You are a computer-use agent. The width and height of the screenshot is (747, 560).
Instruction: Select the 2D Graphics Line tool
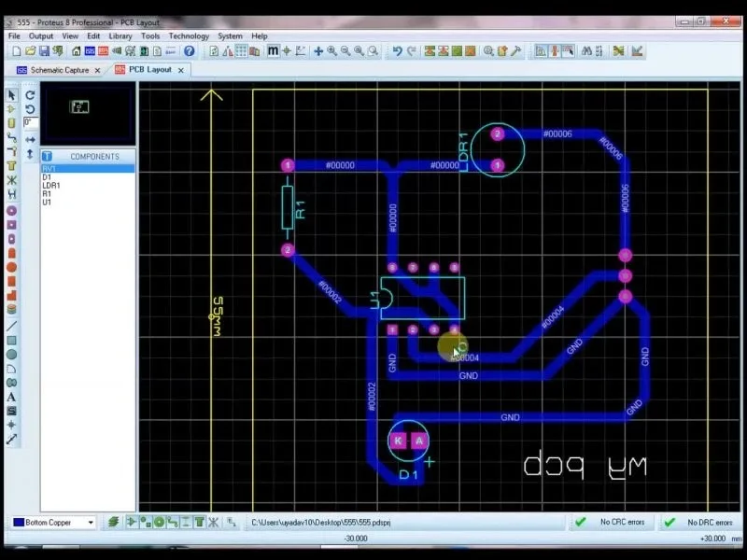(11, 326)
